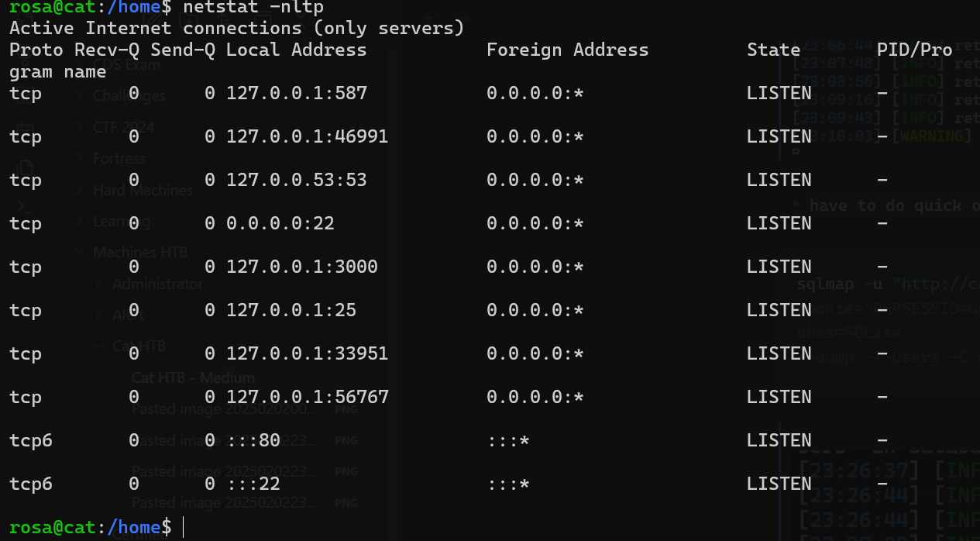The height and width of the screenshot is (541, 980).
Task: Open the Cat HTB - Medium note
Action: (193, 378)
